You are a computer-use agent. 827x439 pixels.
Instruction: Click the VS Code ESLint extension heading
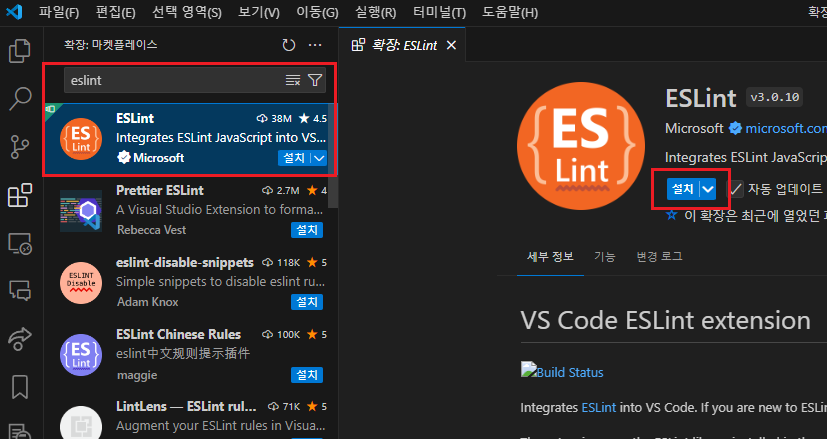click(x=666, y=320)
